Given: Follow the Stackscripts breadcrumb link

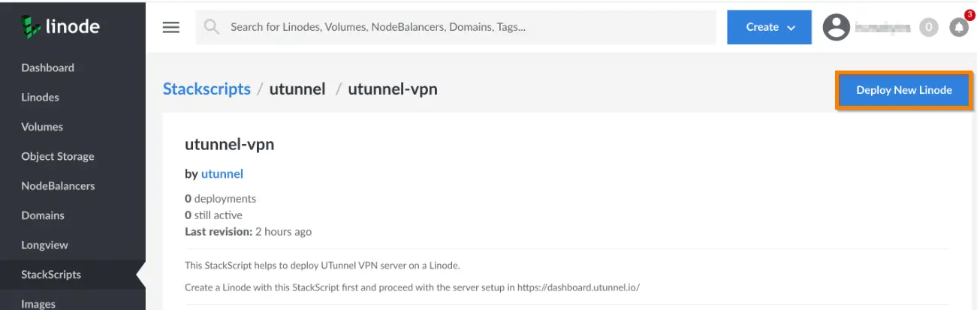Looking at the screenshot, I should point(207,89).
